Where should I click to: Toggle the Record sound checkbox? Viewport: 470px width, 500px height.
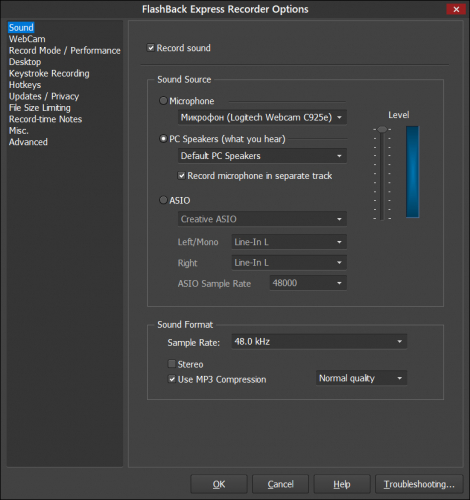tap(151, 48)
